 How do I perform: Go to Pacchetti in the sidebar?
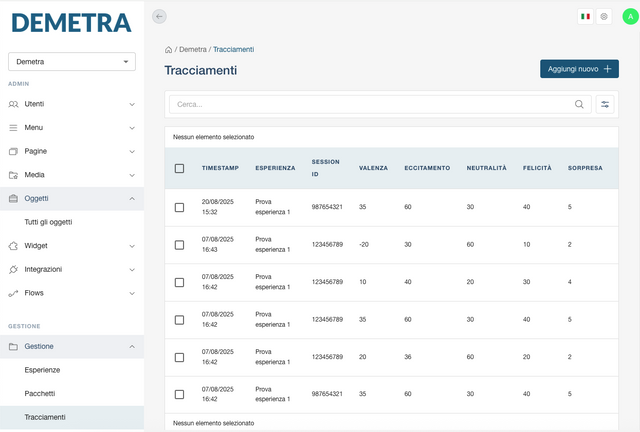coord(41,393)
